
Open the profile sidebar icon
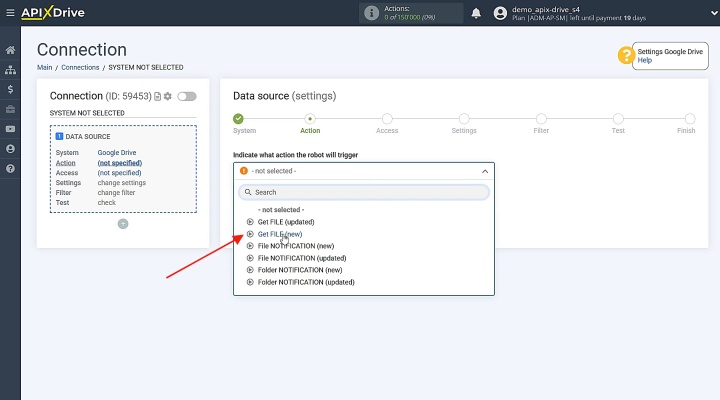point(10,149)
